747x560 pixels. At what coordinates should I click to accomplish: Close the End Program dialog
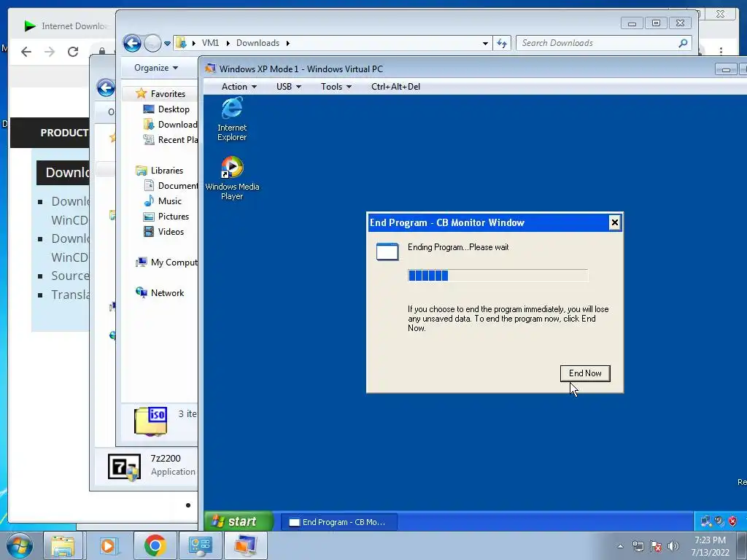coord(614,222)
